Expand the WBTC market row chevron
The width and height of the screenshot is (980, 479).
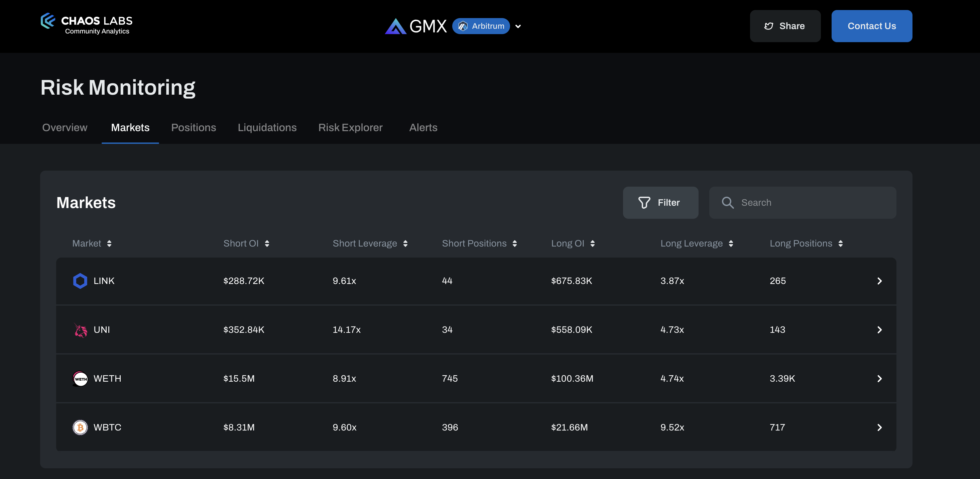click(x=879, y=427)
